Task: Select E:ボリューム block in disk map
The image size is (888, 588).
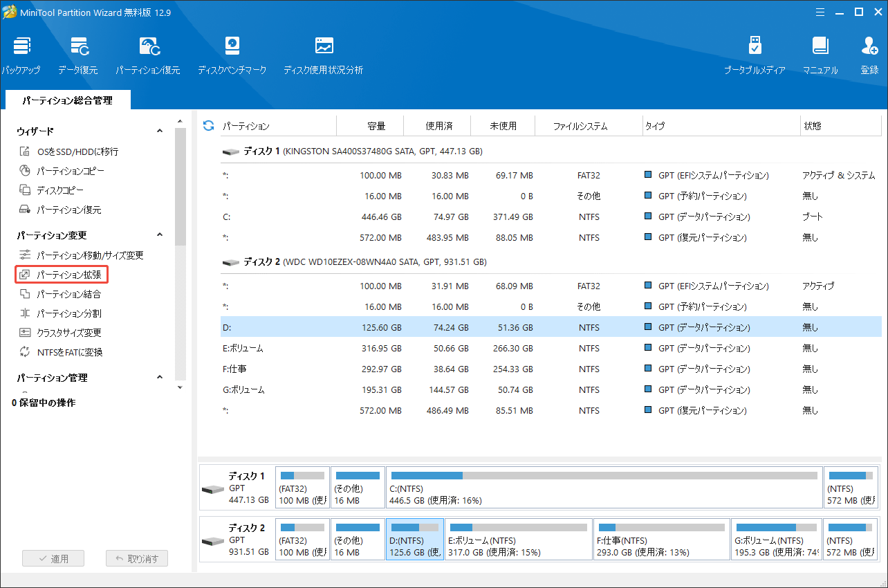Action: pyautogui.click(x=519, y=539)
